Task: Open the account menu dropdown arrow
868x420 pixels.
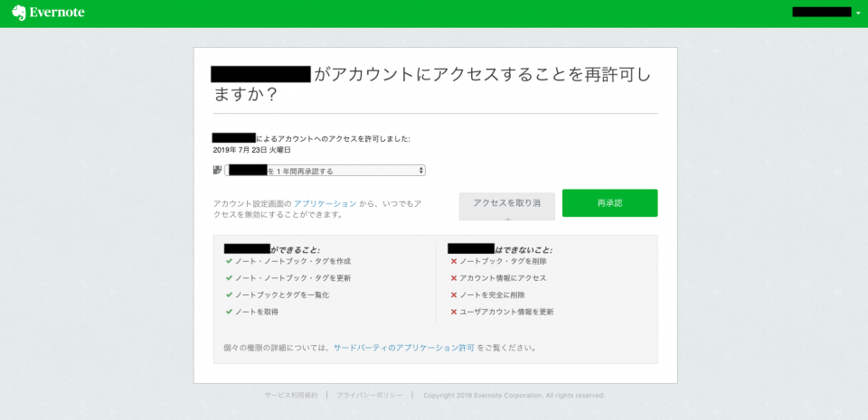Action: tap(858, 13)
